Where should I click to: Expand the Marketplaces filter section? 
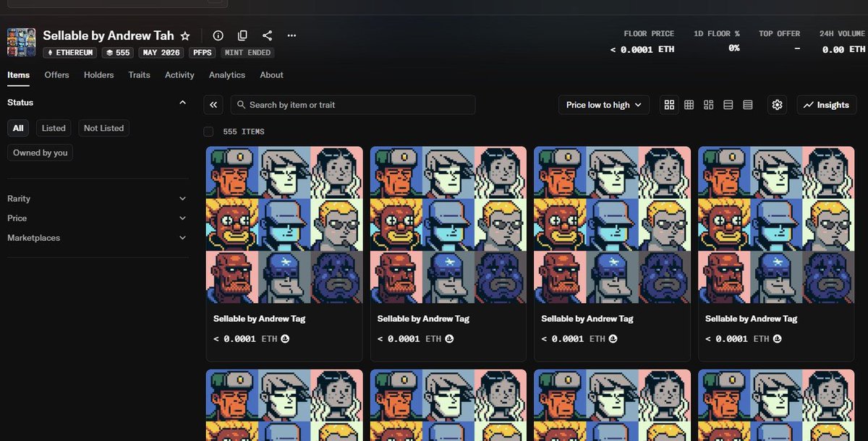[x=97, y=238]
